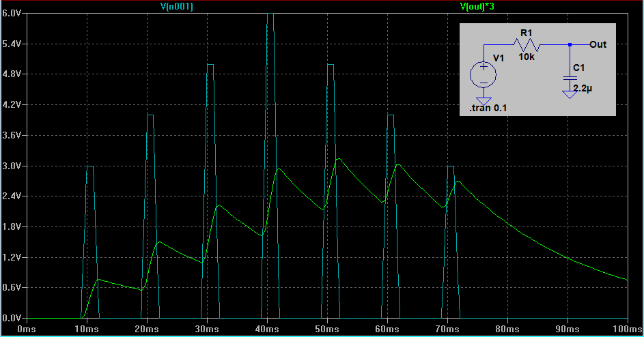Image resolution: width=644 pixels, height=337 pixels.
Task: Click the 3.0V vertical axis label
Action: tap(11, 166)
